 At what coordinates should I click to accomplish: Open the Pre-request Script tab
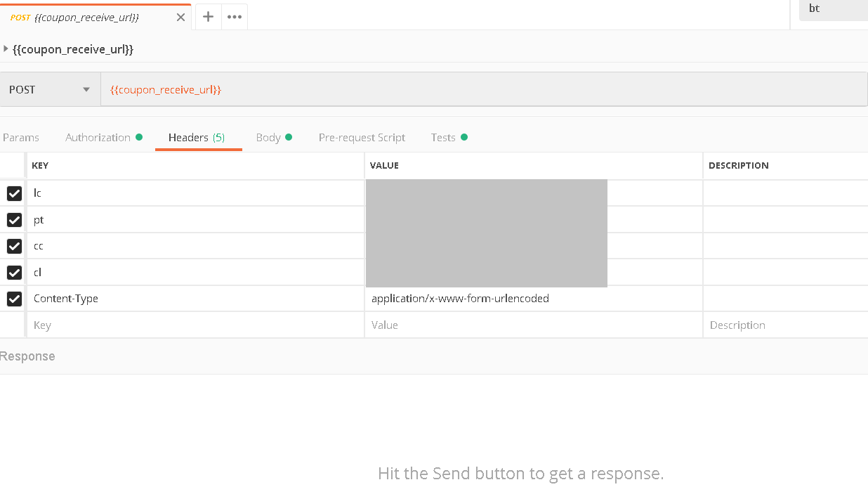tap(362, 137)
